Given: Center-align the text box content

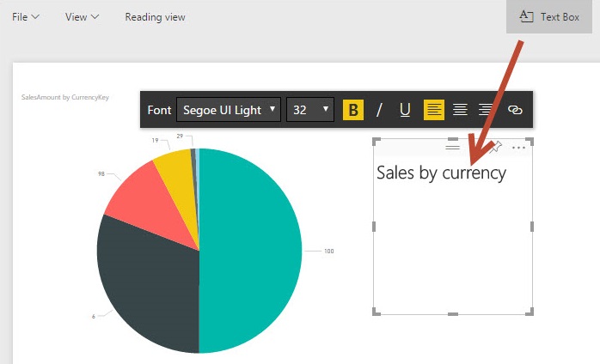Looking at the screenshot, I should [x=460, y=110].
